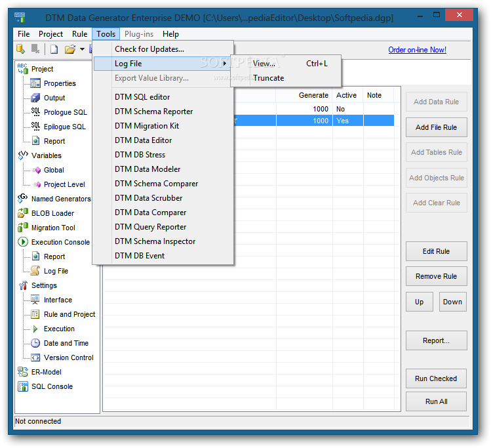Launch DTM Schema Comparer from menu
This screenshot has height=448, width=491.
[163, 184]
